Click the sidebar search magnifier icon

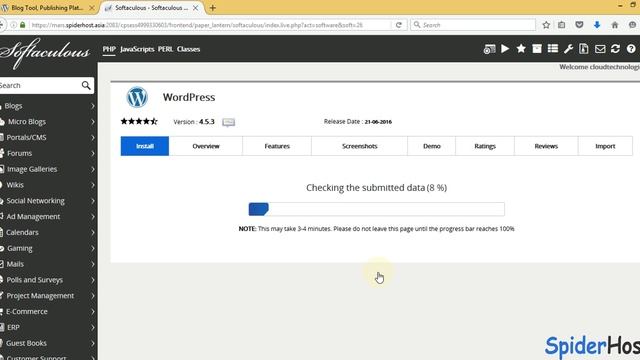click(x=86, y=85)
